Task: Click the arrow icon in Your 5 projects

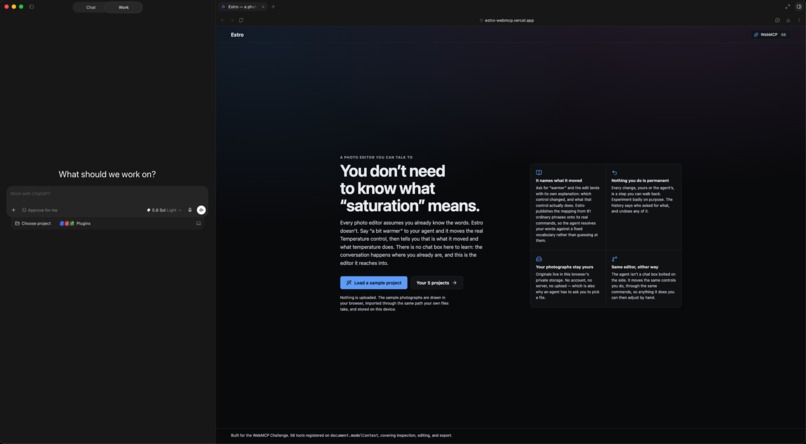Action: [x=454, y=283]
